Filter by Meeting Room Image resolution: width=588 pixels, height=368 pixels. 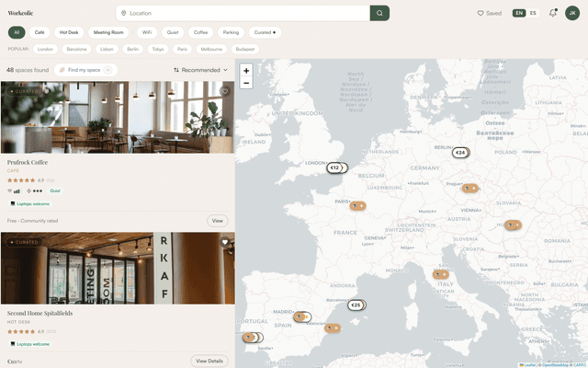pyautogui.click(x=108, y=32)
